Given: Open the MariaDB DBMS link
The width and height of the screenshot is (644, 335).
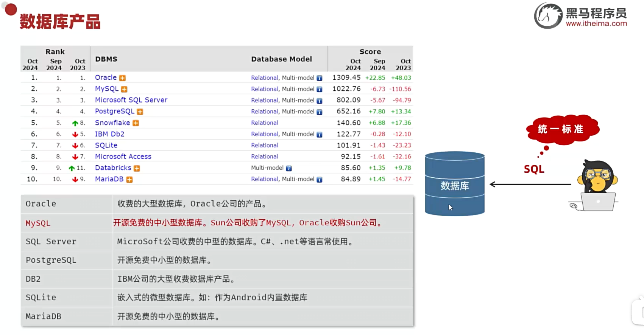Looking at the screenshot, I should [109, 179].
